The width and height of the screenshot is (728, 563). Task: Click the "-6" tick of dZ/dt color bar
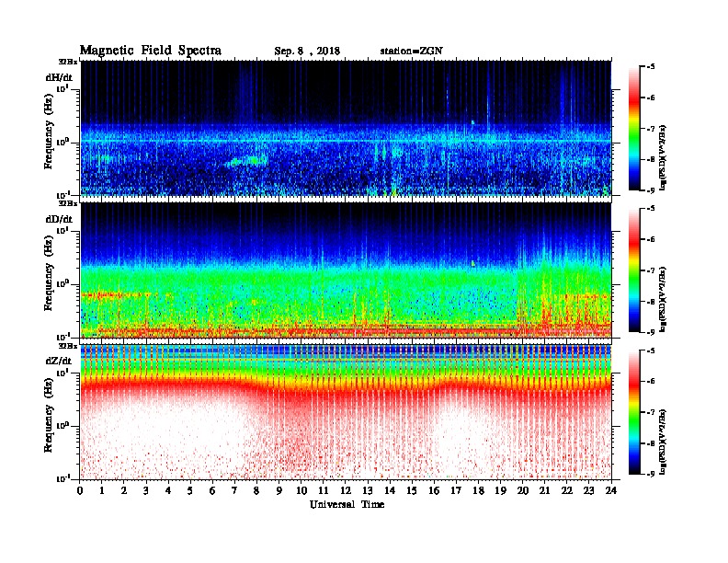tap(651, 382)
